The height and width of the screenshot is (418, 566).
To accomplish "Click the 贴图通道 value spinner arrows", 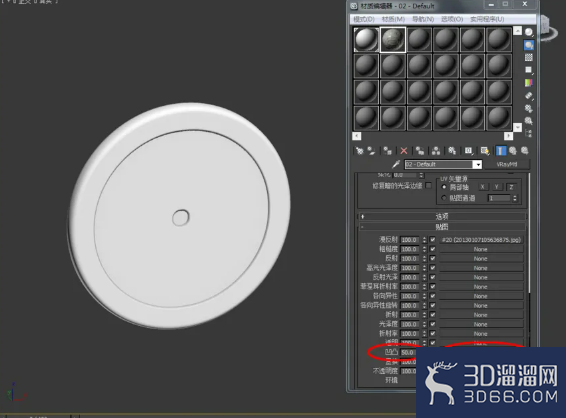I will pos(515,198).
